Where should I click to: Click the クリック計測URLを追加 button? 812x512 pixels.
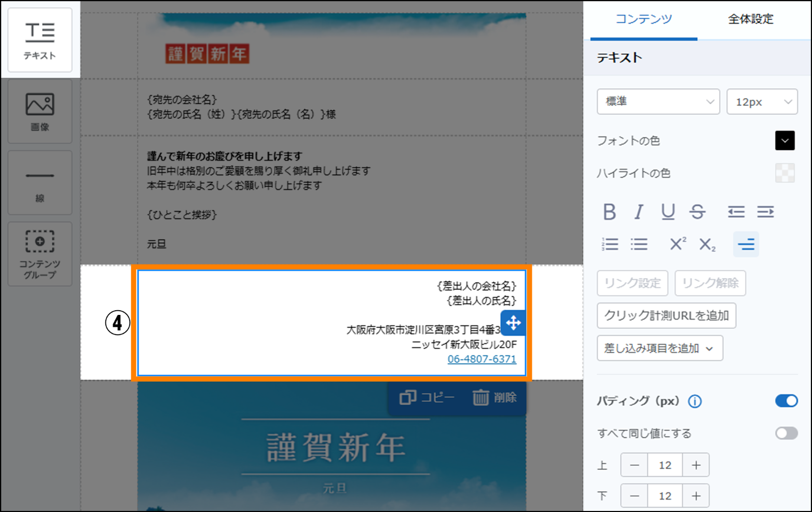pos(666,315)
